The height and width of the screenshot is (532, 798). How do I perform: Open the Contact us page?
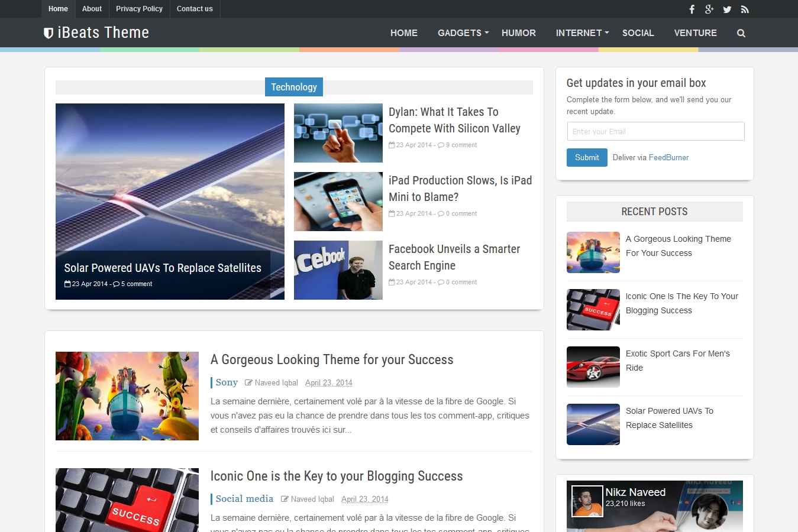[x=195, y=9]
